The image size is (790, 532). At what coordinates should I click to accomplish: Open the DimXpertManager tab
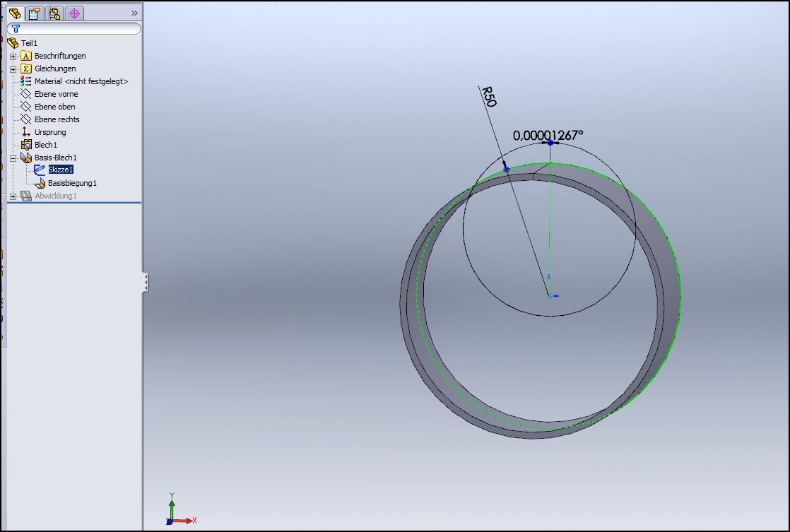74,13
